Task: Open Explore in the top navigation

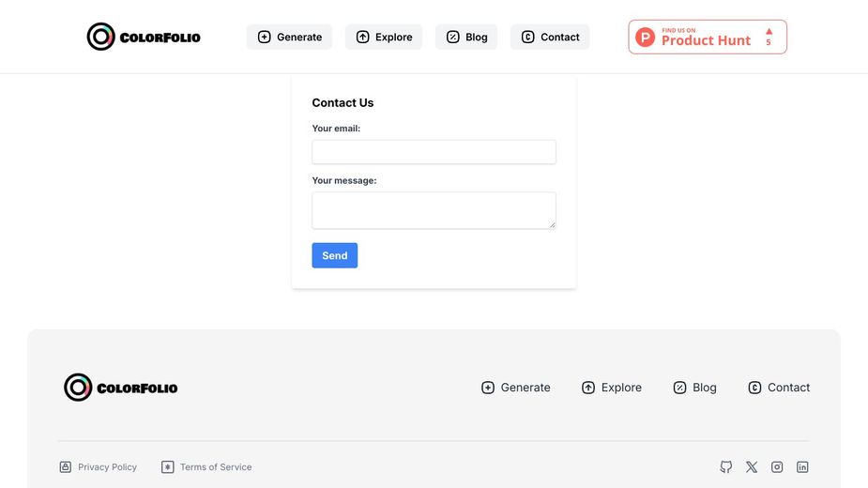Action: click(x=384, y=38)
